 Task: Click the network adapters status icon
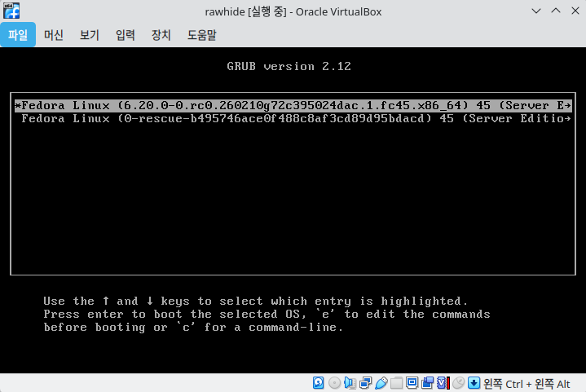tap(366, 383)
